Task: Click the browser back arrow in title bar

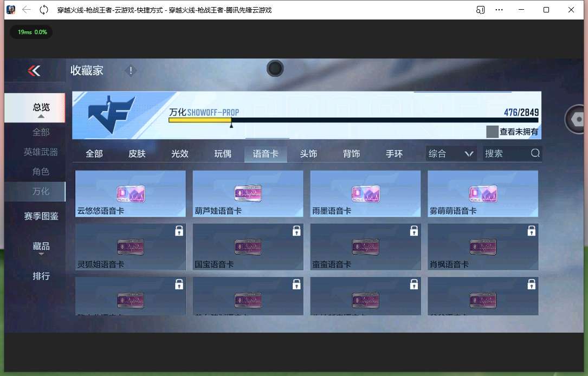Action: tap(26, 10)
